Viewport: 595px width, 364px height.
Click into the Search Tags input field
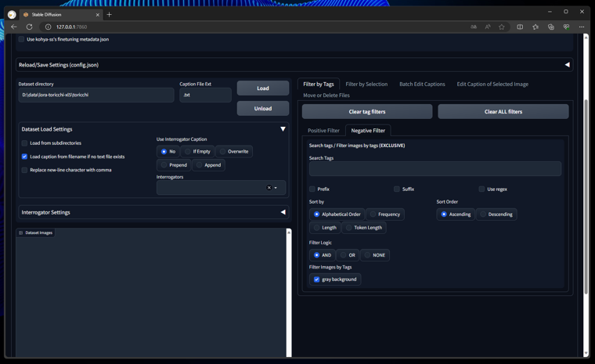tap(435, 169)
